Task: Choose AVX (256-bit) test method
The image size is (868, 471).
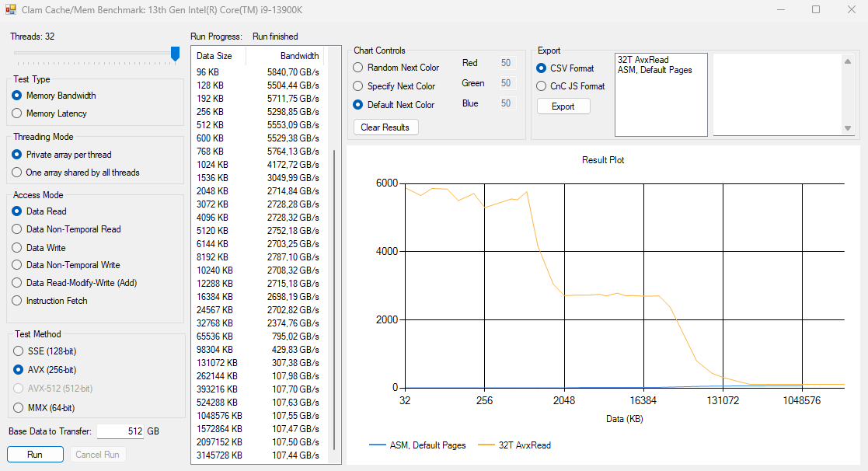Action: pos(45,370)
